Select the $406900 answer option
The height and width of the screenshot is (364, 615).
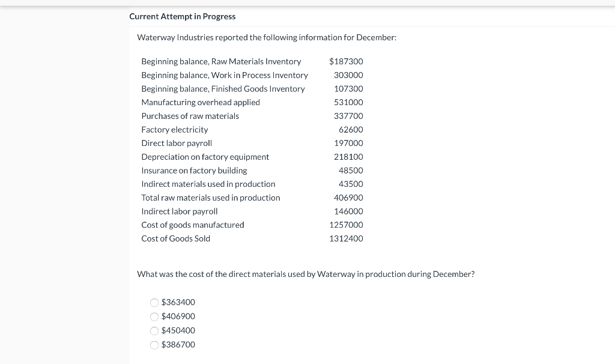pyautogui.click(x=154, y=317)
